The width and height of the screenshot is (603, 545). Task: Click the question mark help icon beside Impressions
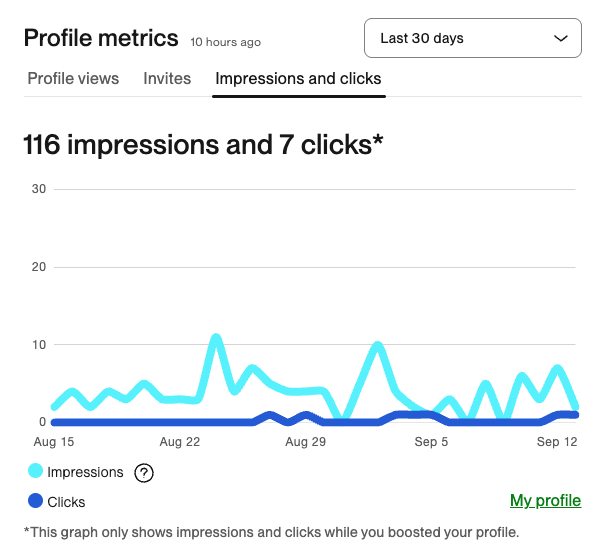(143, 473)
